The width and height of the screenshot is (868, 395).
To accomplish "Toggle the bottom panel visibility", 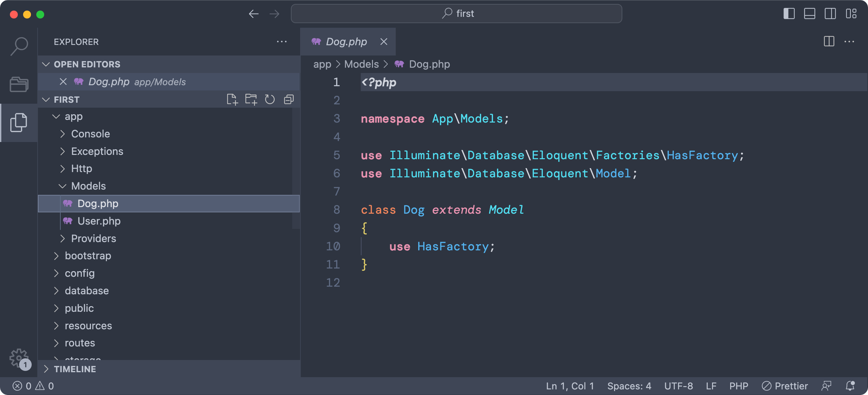I will click(x=809, y=14).
